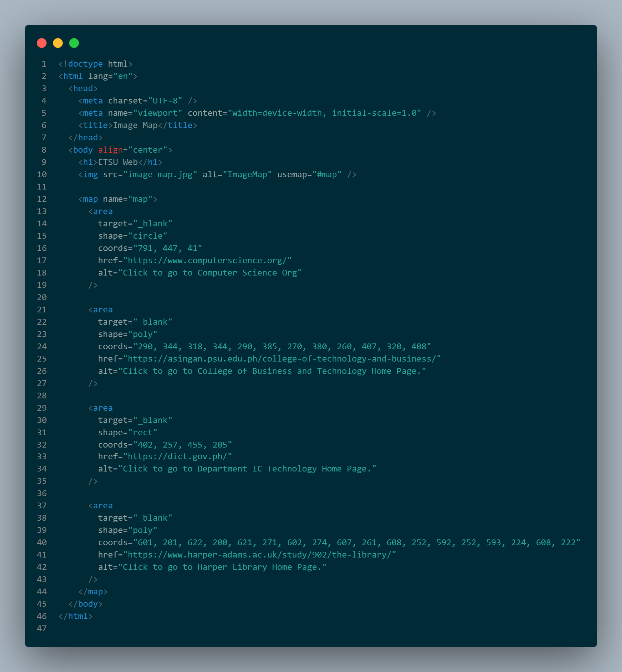622x672 pixels.
Task: Click the coords value 791, 447, 41
Action: tap(167, 248)
